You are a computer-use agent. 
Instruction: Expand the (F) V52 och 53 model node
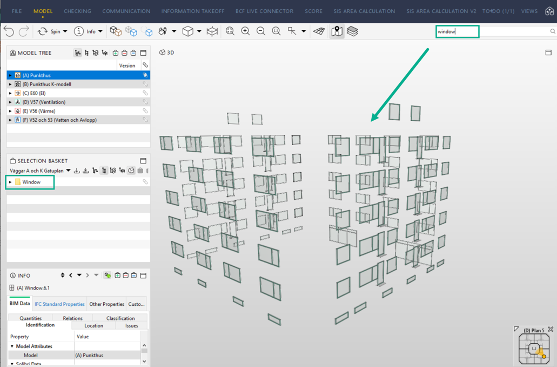click(10, 120)
